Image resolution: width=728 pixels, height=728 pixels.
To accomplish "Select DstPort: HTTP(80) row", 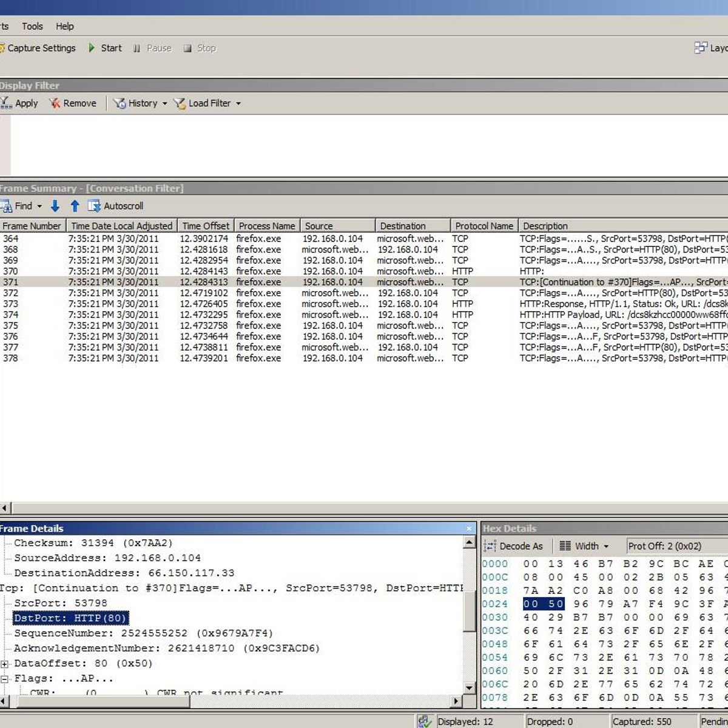I will 70,618.
